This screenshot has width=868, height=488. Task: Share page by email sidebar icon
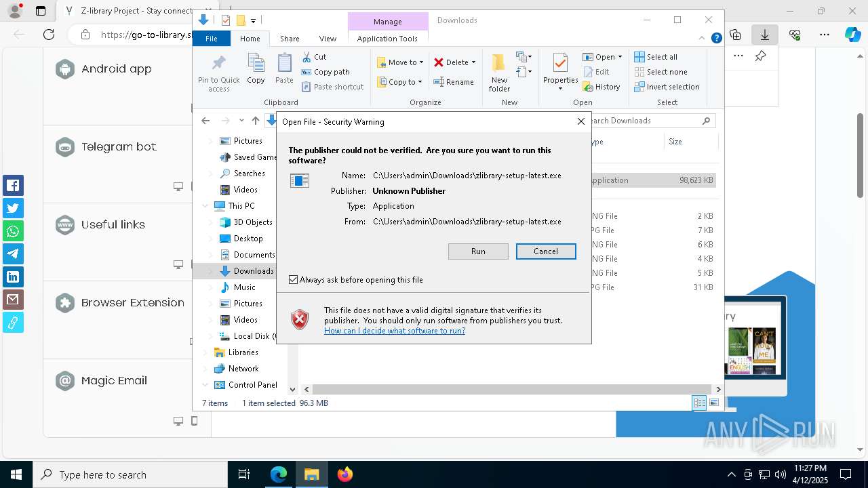(13, 299)
